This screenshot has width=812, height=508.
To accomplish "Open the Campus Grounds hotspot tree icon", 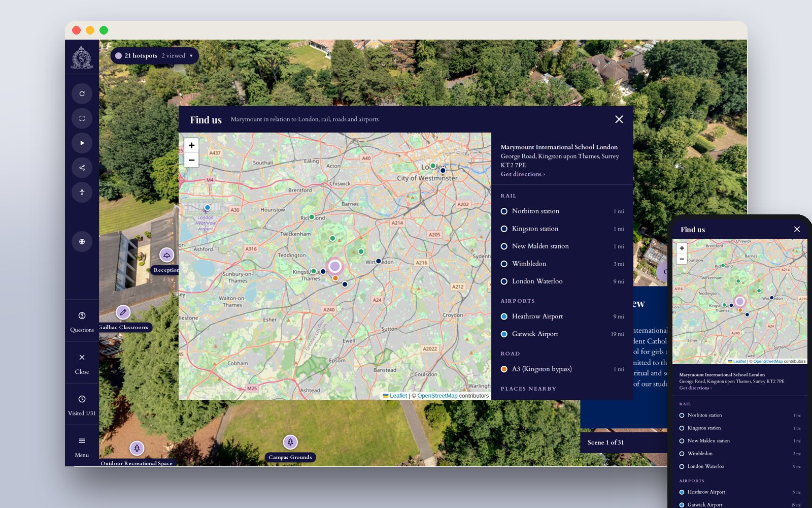I will [x=290, y=442].
